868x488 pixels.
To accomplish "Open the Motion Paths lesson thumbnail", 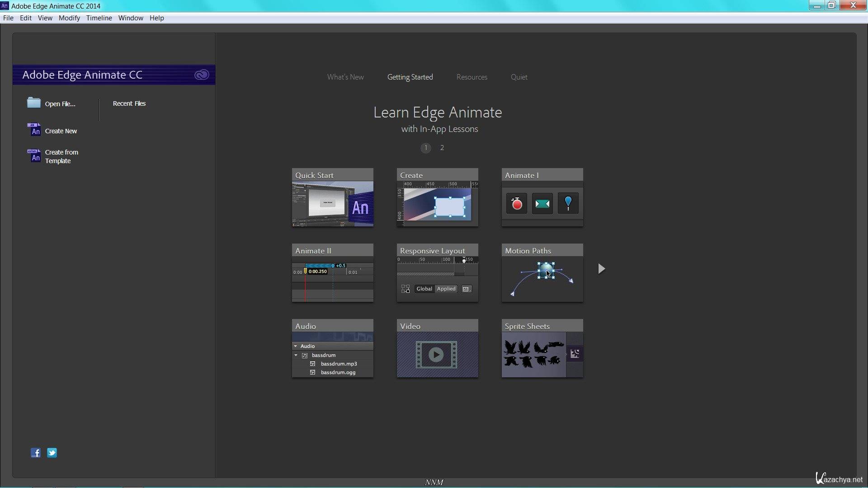I will (542, 279).
